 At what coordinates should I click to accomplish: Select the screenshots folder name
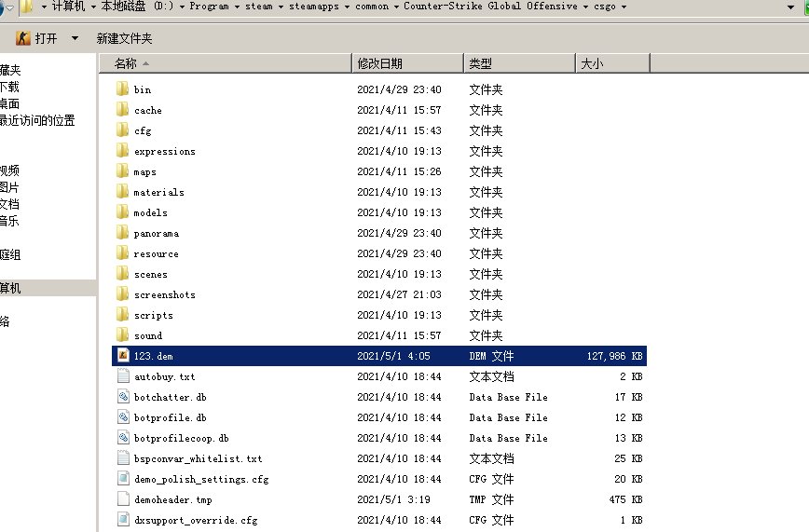click(165, 294)
